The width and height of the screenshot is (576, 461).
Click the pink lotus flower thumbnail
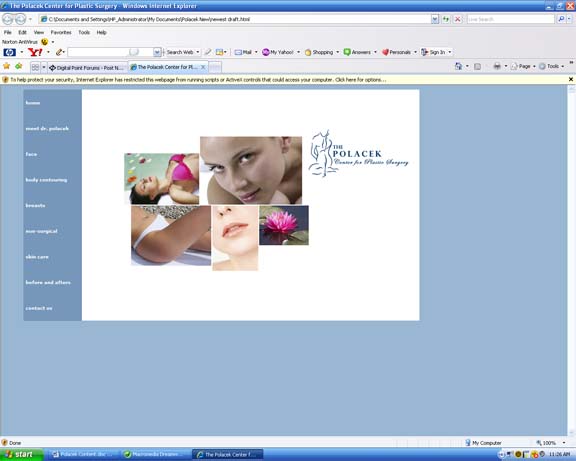pyautogui.click(x=284, y=225)
